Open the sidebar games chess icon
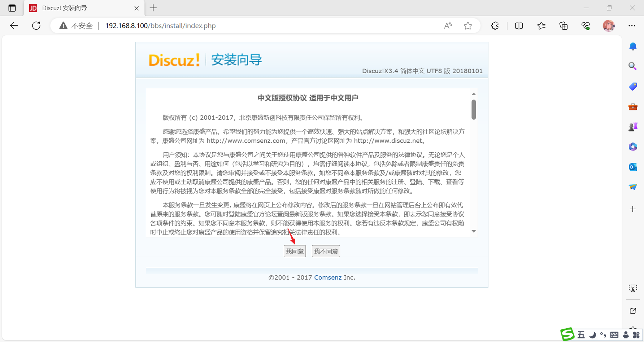 click(633, 127)
